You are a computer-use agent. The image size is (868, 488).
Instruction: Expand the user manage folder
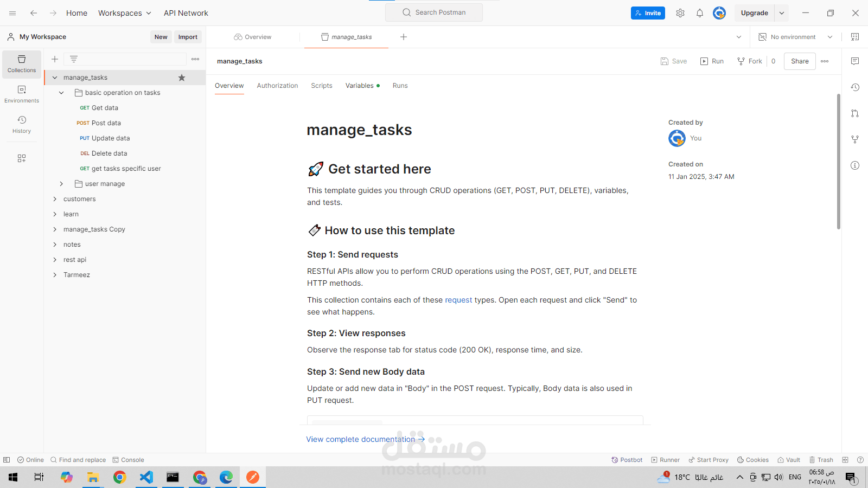point(61,184)
